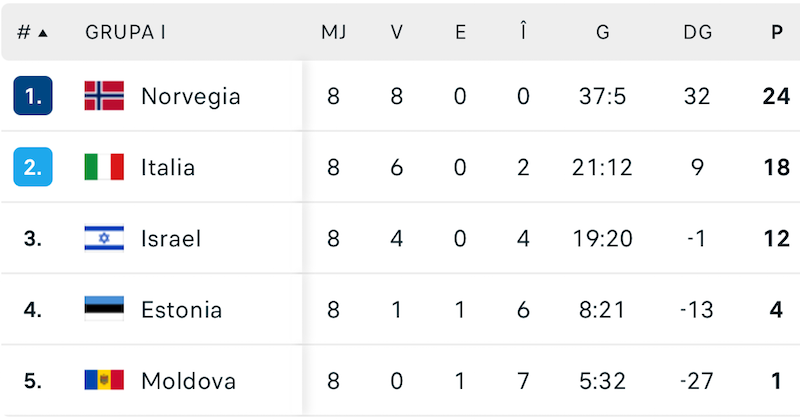800x420 pixels.
Task: Sort by the DG goal difference header
Action: point(697,32)
